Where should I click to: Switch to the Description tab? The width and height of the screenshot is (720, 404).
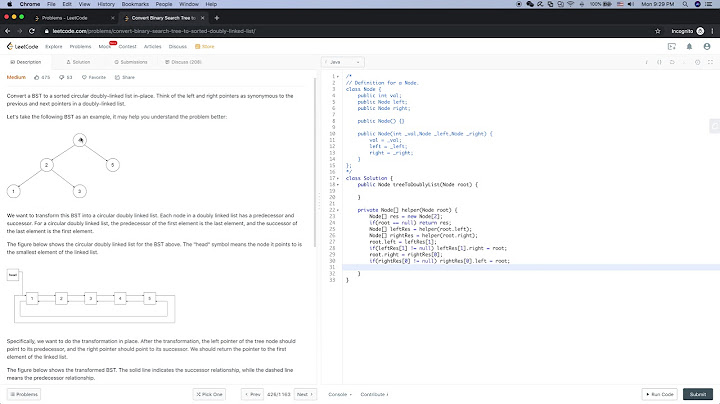[x=26, y=62]
